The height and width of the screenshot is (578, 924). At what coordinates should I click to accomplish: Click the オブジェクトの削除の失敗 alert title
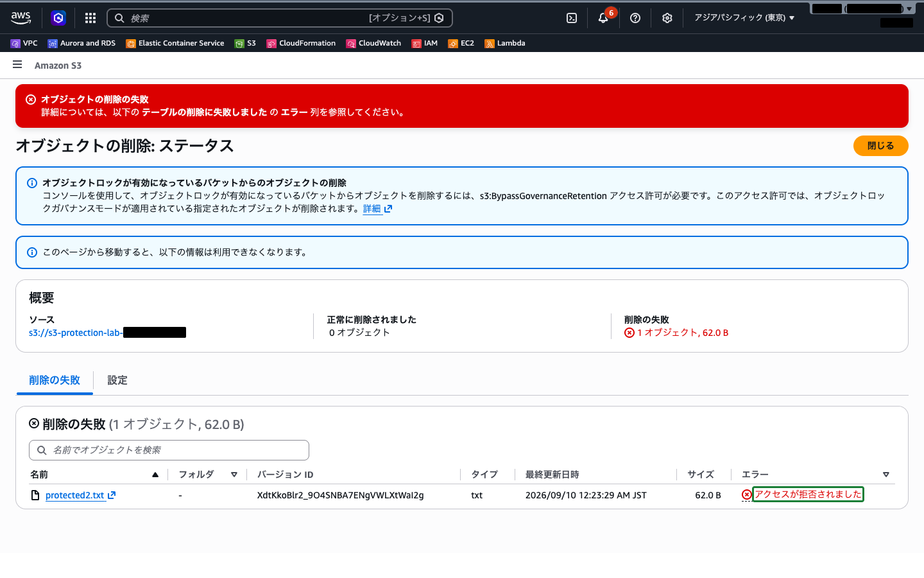coord(95,100)
